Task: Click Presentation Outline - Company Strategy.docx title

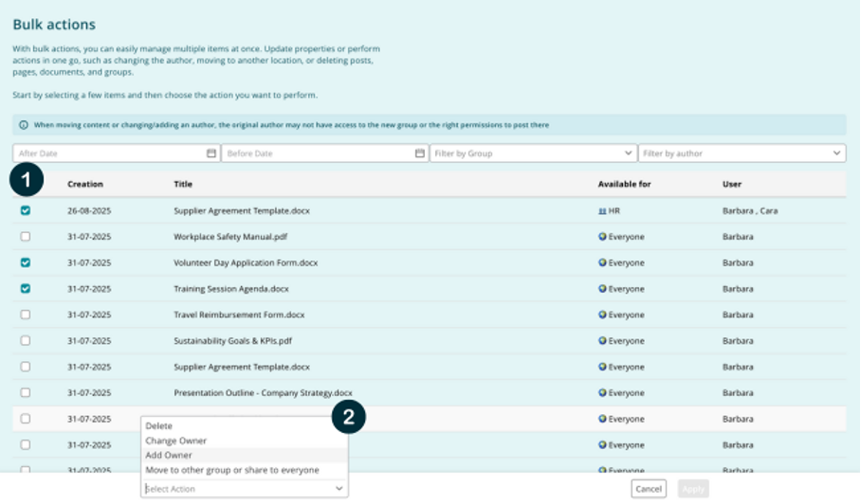Action: 263,393
